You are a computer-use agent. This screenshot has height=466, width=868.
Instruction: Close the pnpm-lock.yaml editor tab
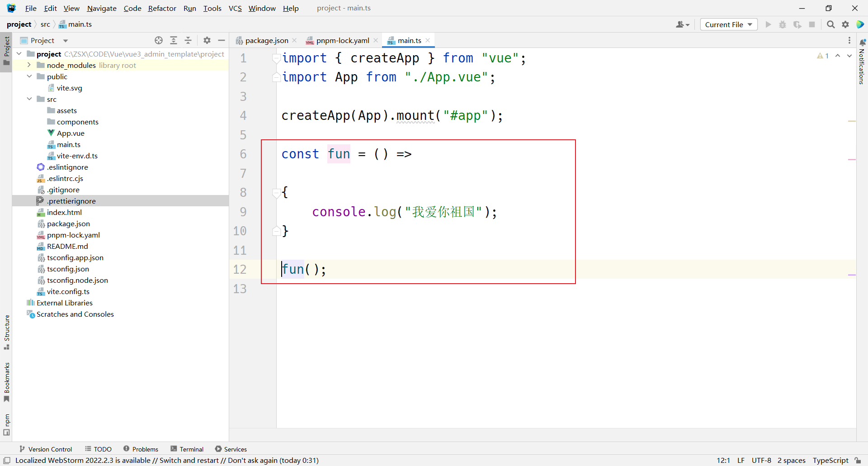pyautogui.click(x=376, y=40)
